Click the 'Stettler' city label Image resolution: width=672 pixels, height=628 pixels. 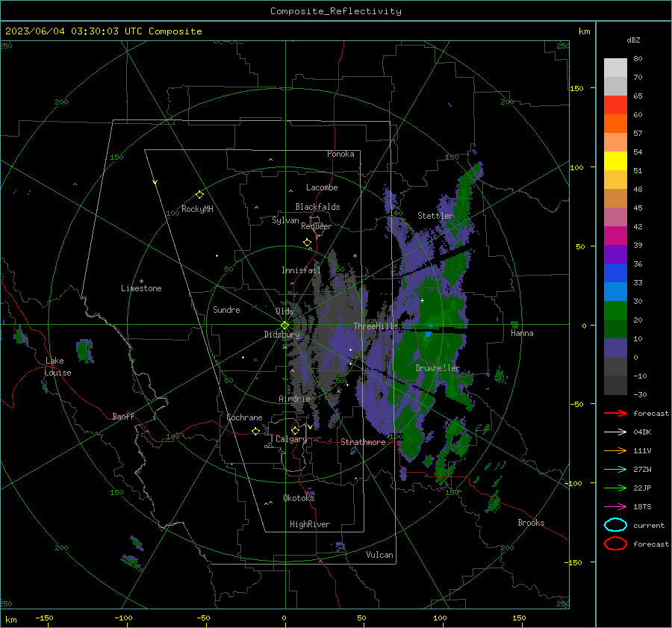[435, 216]
